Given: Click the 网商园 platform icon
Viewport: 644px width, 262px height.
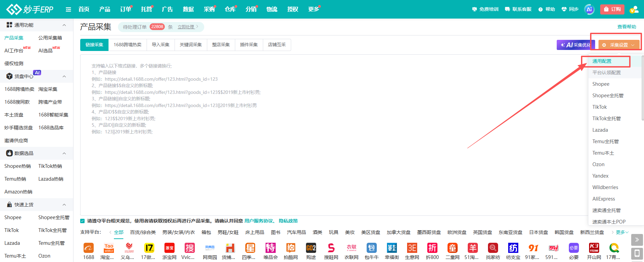Looking at the screenshot, I should tap(210, 248).
